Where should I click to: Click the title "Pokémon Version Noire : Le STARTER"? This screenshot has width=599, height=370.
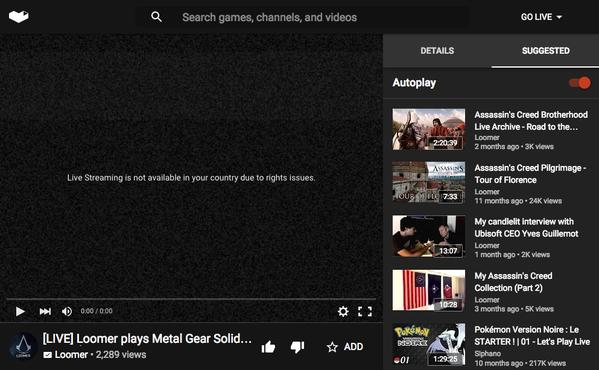[x=532, y=336]
